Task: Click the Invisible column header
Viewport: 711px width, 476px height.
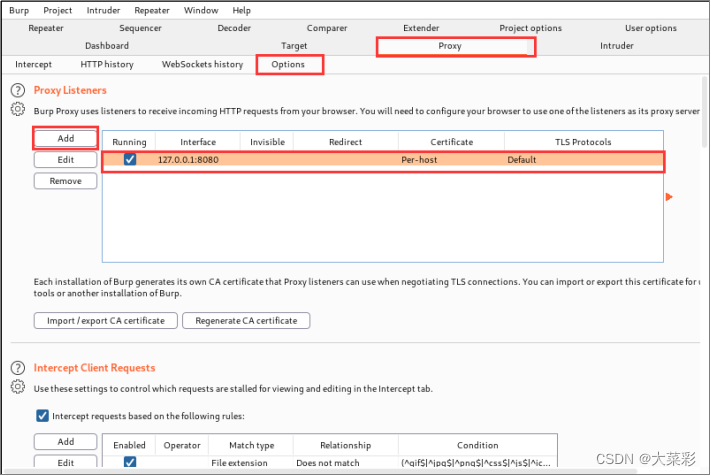Action: [x=268, y=142]
